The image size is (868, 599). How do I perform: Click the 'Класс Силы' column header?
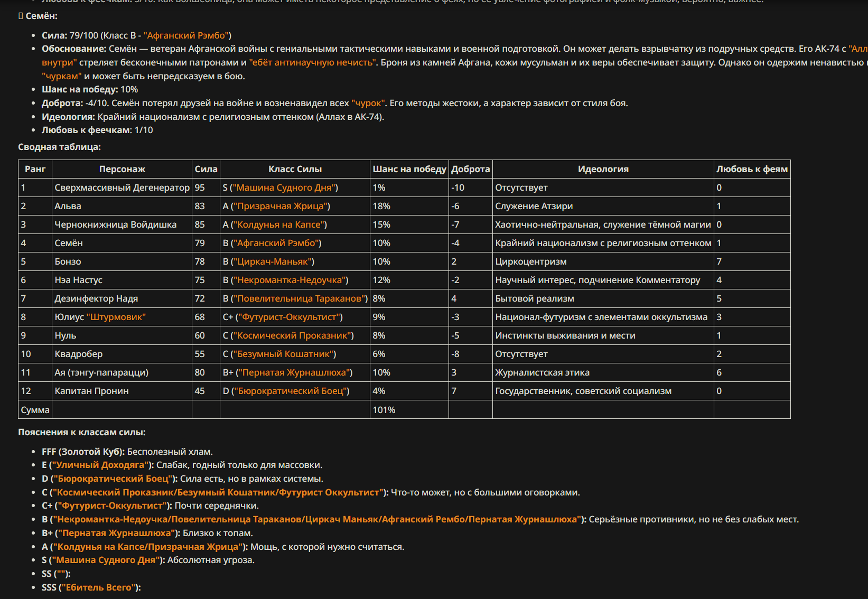(295, 169)
